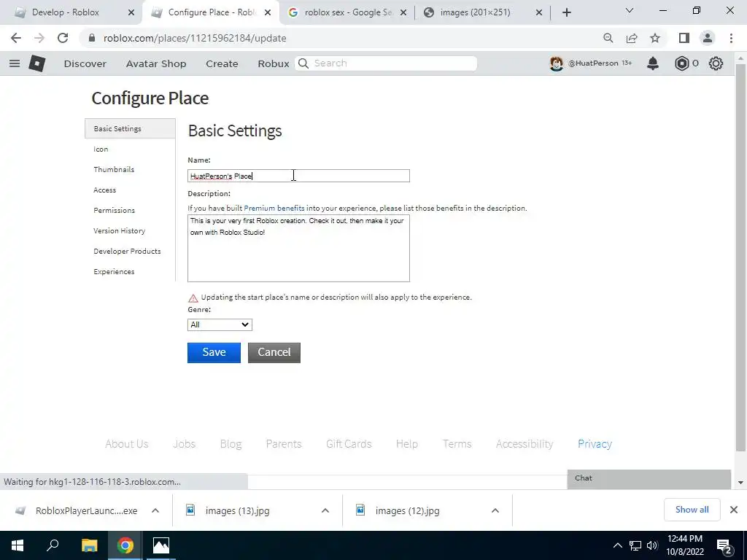Open the Genre dropdown

pos(220,324)
